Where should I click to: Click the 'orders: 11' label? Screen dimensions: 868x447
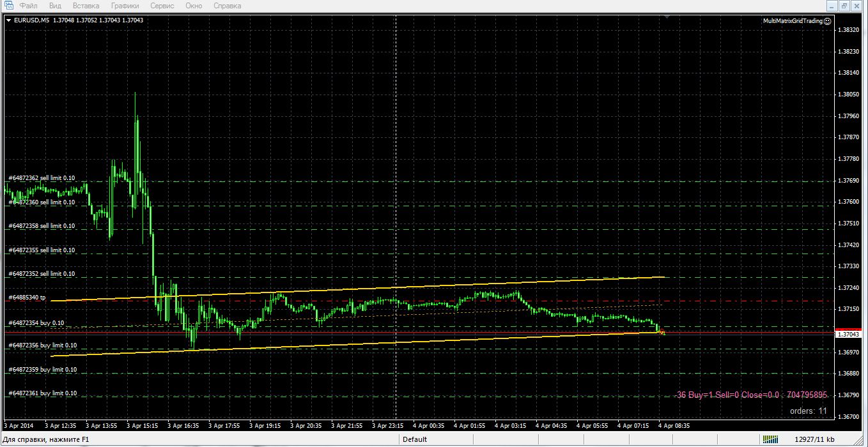[x=808, y=411]
